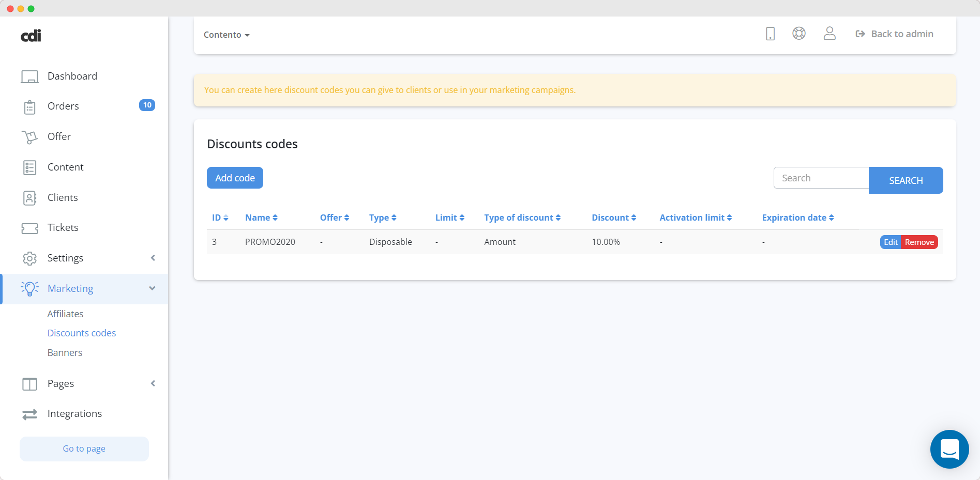Screen dimensions: 980x480
Task: Click the 10.00% discount cell
Action: click(606, 242)
